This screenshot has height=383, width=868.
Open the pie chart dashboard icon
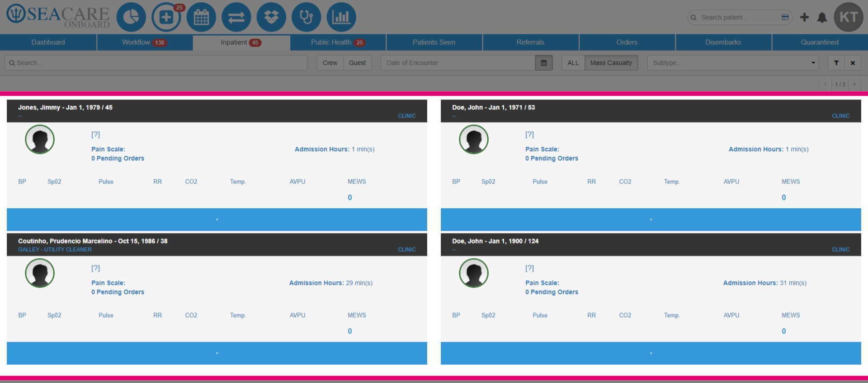click(x=131, y=17)
